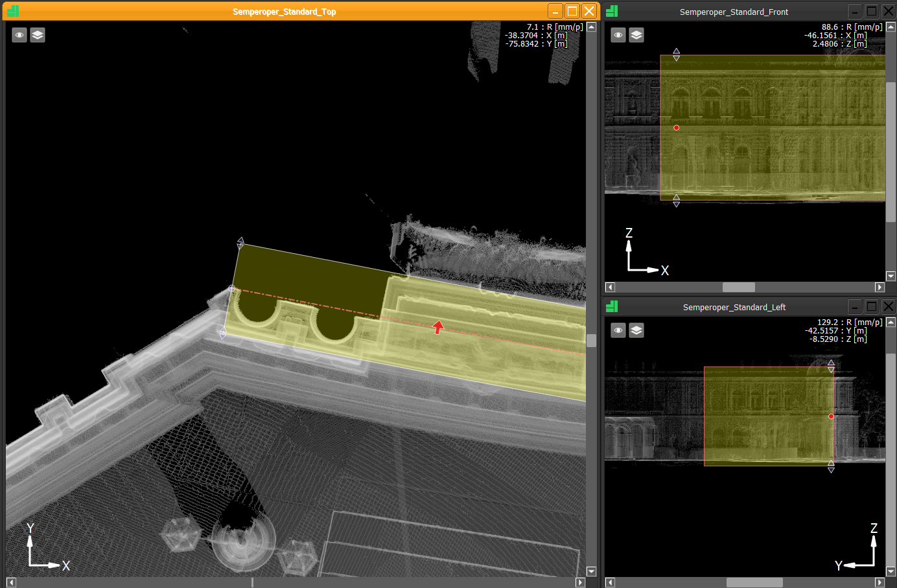Open layers icon in Top view

(38, 35)
